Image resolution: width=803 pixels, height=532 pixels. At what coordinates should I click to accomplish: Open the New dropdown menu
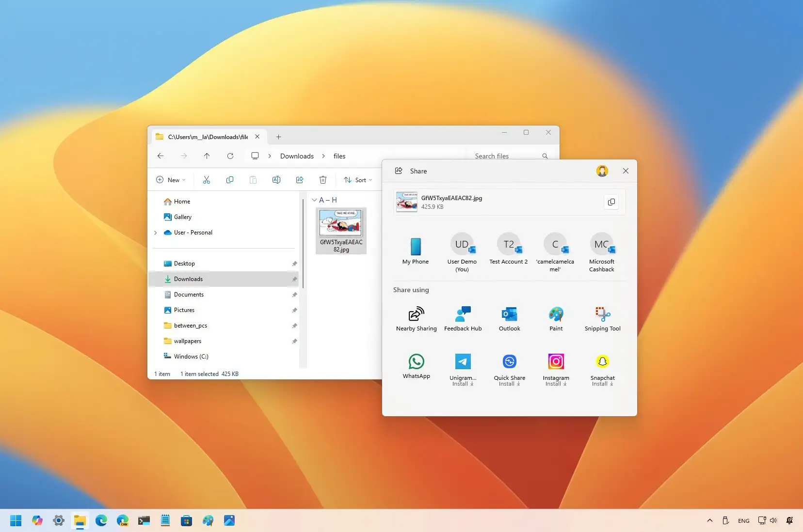[x=171, y=180]
